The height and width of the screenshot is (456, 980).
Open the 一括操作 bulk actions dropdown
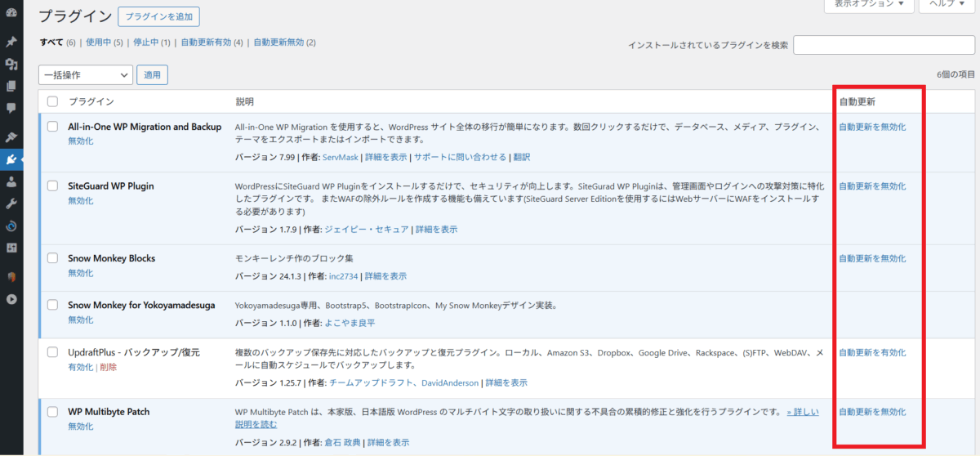pos(85,75)
